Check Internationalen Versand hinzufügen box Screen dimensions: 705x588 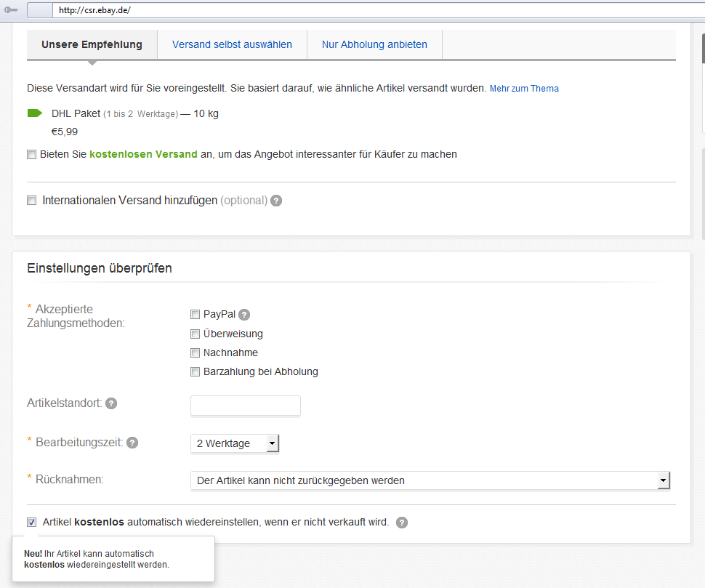click(31, 201)
